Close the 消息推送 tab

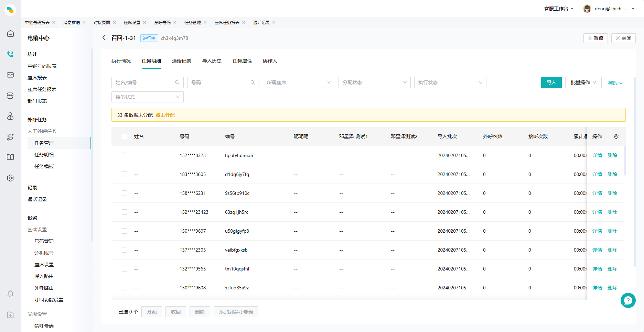84,22
